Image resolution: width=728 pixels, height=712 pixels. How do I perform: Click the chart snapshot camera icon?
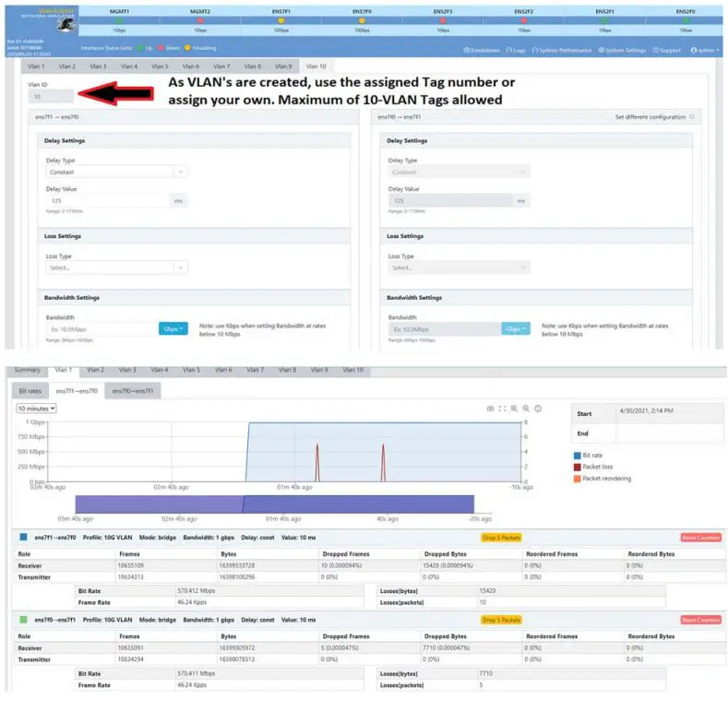point(490,409)
